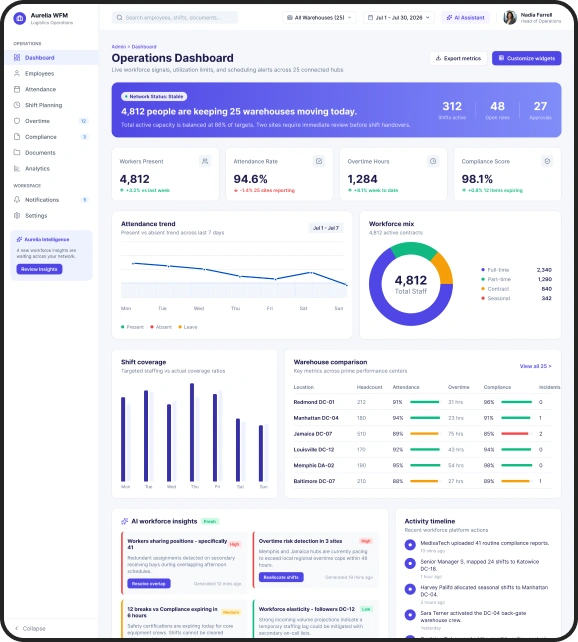Click the Network Status: Stable badge
Image resolution: width=578 pixels, height=642 pixels.
(154, 97)
